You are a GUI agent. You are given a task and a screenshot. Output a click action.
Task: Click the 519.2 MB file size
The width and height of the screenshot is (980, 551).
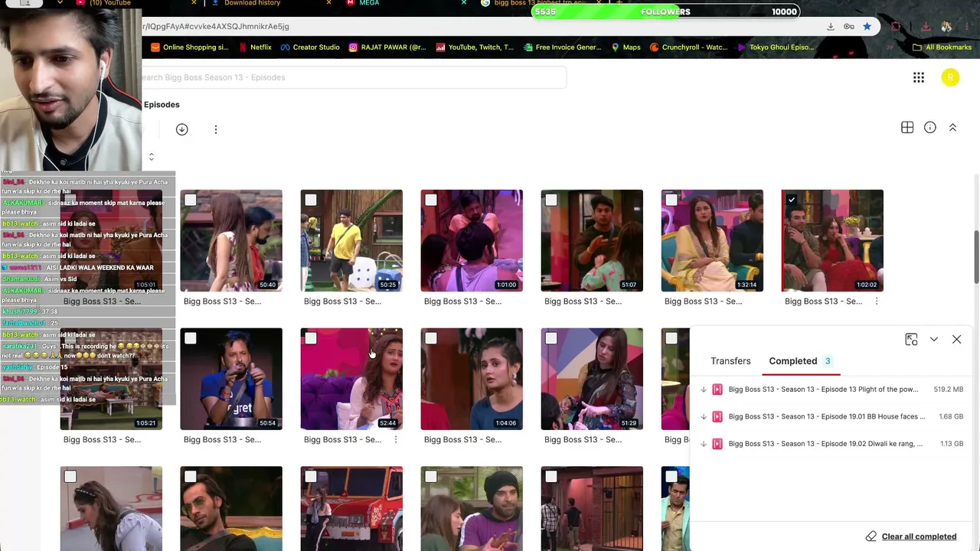949,390
